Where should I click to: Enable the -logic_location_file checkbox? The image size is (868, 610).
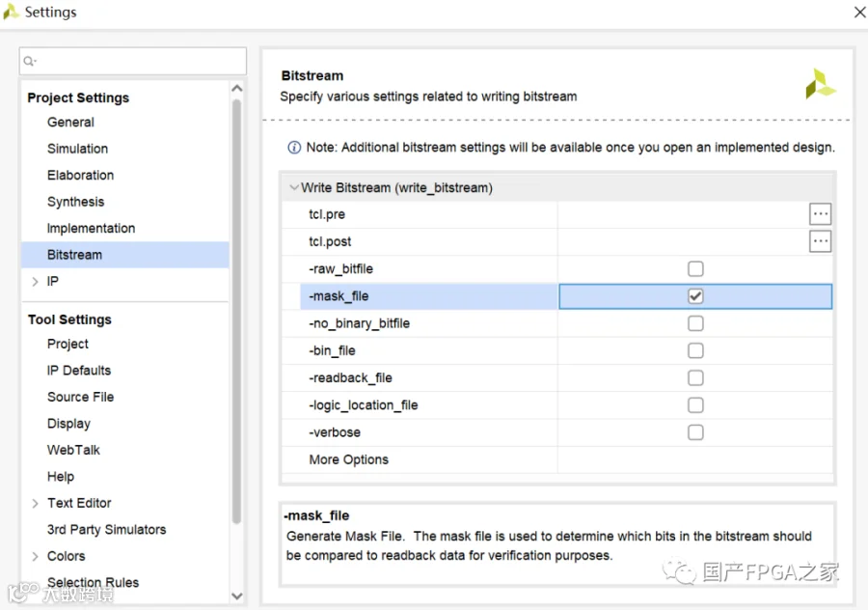point(695,405)
